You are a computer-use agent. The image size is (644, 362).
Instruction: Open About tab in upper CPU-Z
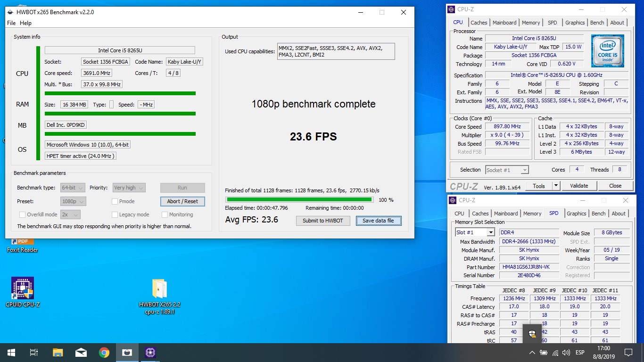[617, 23]
